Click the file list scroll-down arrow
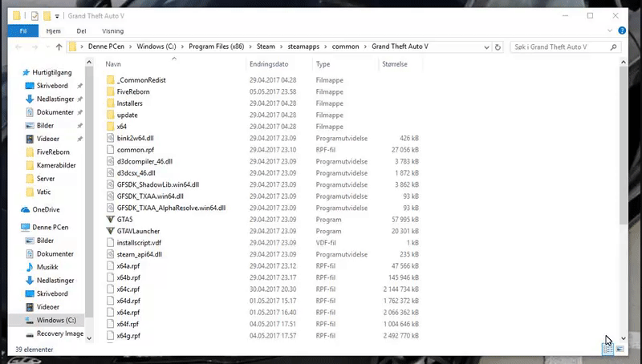The image size is (642, 364). click(624, 338)
